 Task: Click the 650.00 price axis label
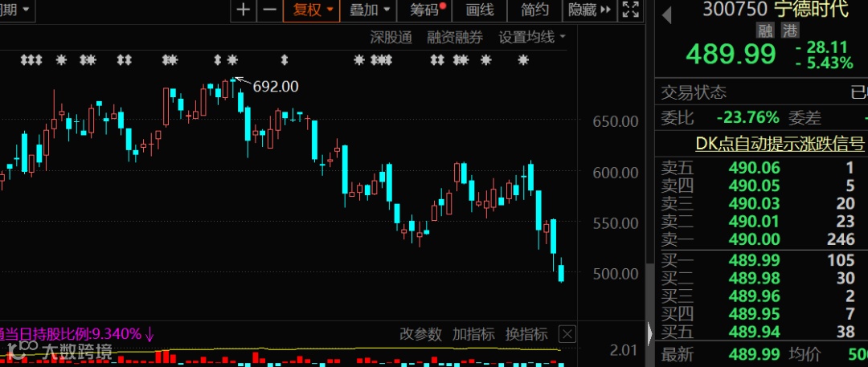(615, 121)
